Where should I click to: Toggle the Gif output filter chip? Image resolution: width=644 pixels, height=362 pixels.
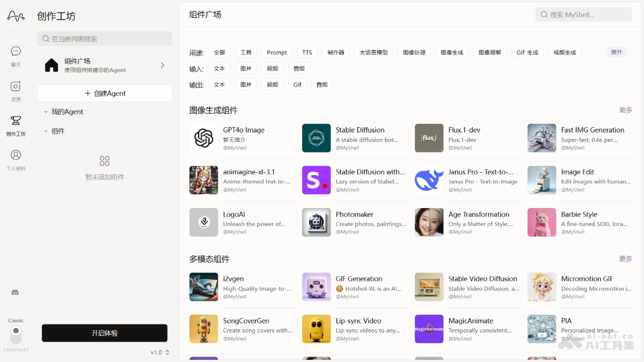click(297, 85)
